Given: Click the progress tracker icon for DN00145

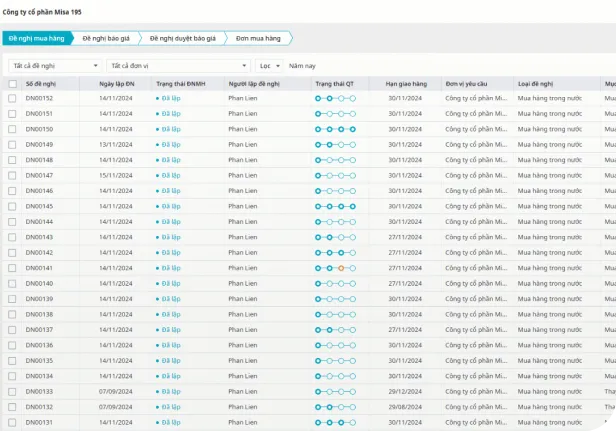Looking at the screenshot, I should 336,206.
